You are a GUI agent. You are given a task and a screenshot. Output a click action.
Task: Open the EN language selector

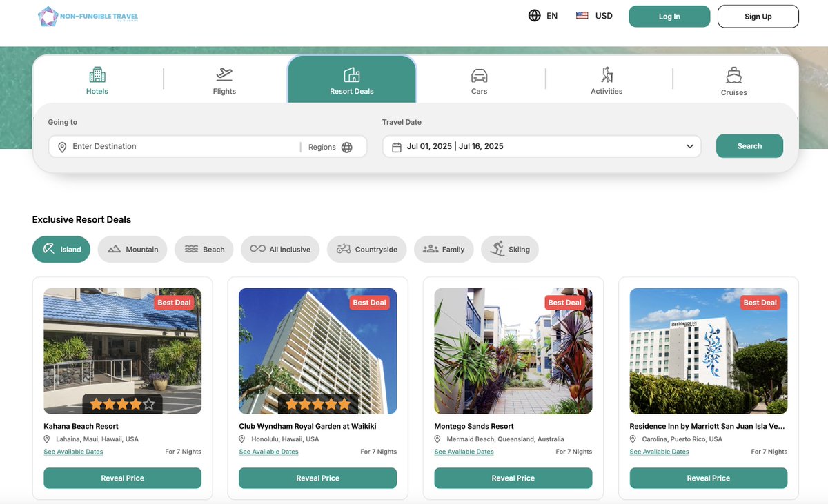(x=543, y=16)
